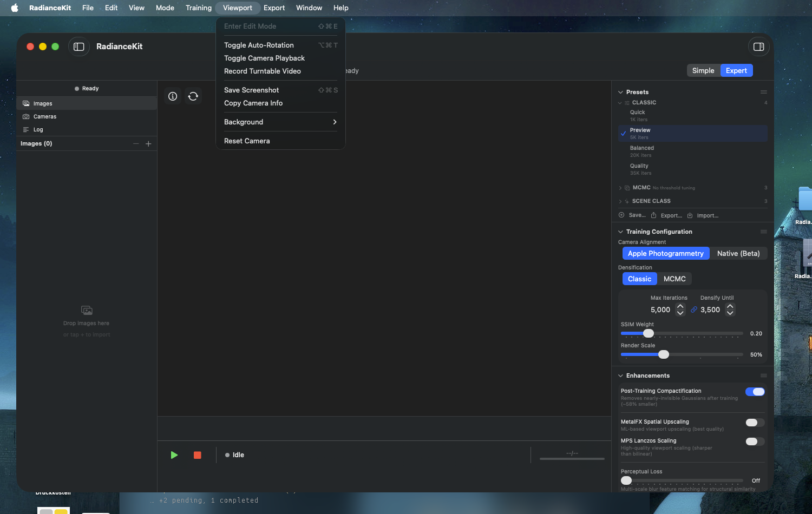The width and height of the screenshot is (812, 514).
Task: Choose MCMC densification
Action: pos(675,279)
